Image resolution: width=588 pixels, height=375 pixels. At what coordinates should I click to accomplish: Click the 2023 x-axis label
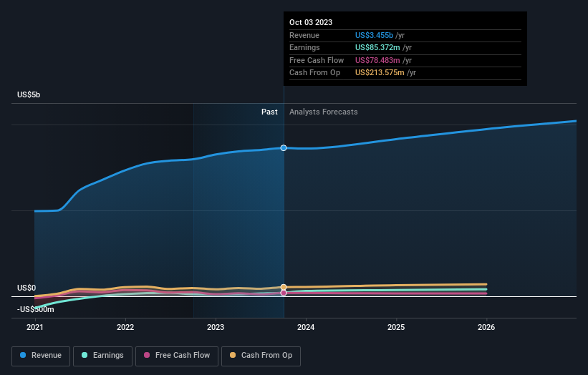(216, 327)
